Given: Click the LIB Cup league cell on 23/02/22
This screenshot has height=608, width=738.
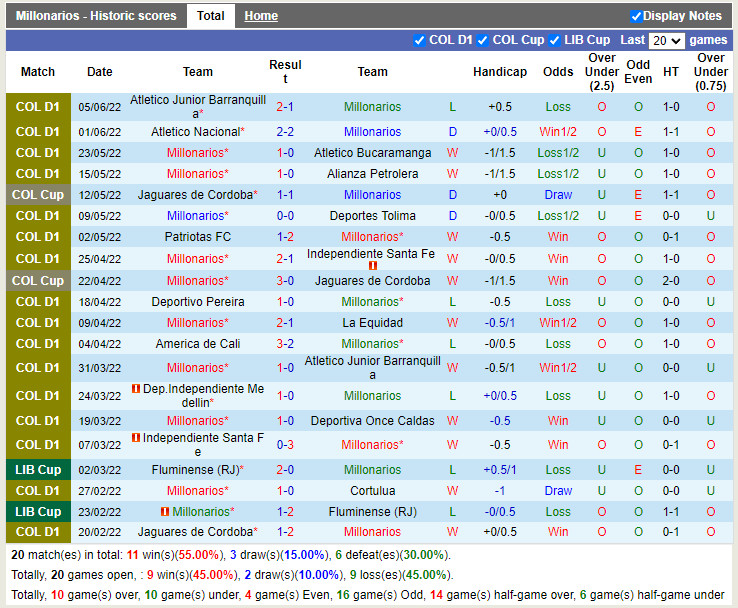Looking at the screenshot, I should [x=38, y=512].
